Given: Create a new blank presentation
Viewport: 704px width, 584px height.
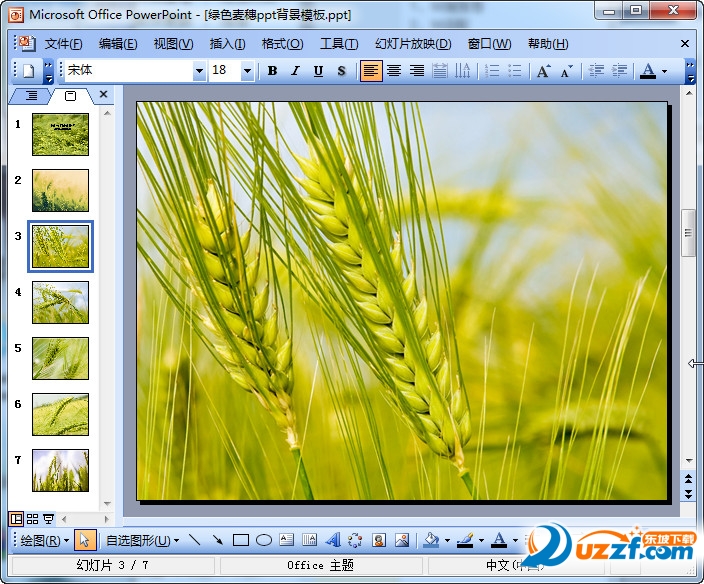Looking at the screenshot, I should (x=29, y=71).
